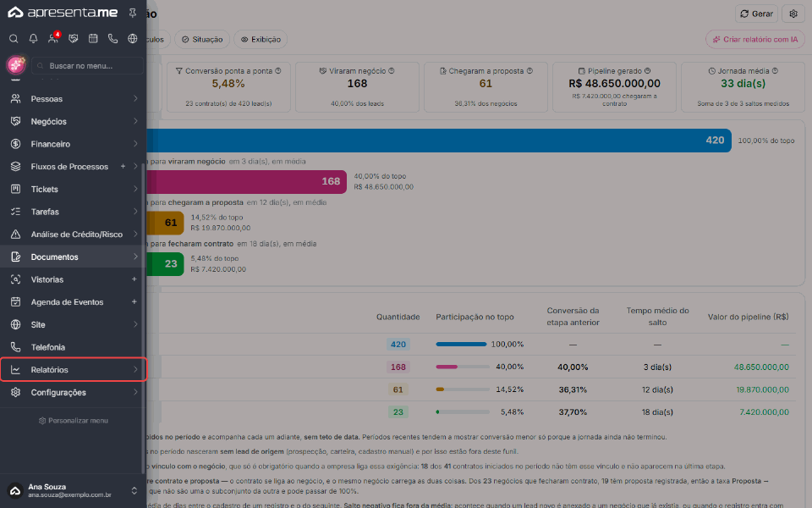Open the globe icon in the sidebar toolbar

[133, 39]
